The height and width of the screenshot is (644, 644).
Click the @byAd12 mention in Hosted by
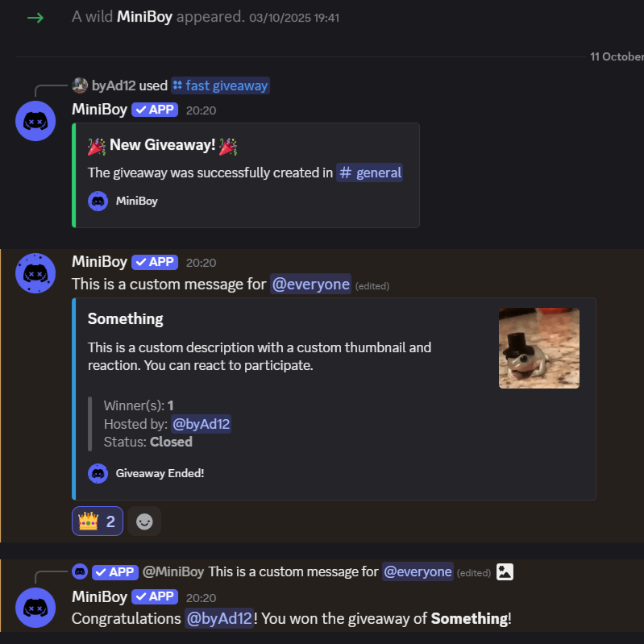202,423
